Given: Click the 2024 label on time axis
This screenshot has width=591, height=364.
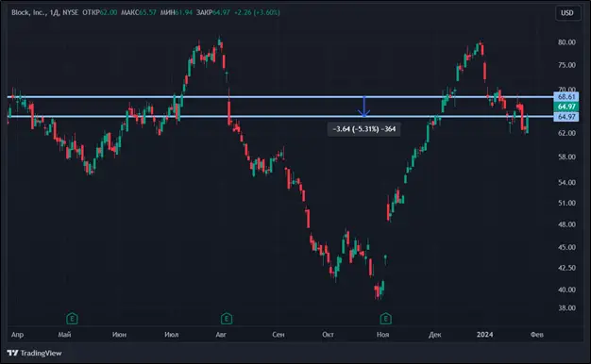Looking at the screenshot, I should (x=484, y=334).
